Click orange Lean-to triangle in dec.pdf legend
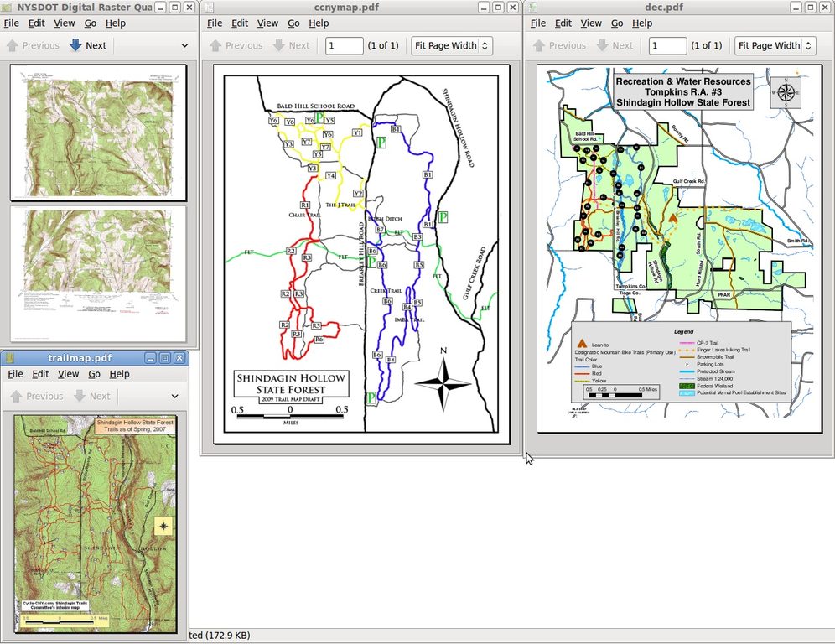The image size is (835, 644). click(x=582, y=344)
